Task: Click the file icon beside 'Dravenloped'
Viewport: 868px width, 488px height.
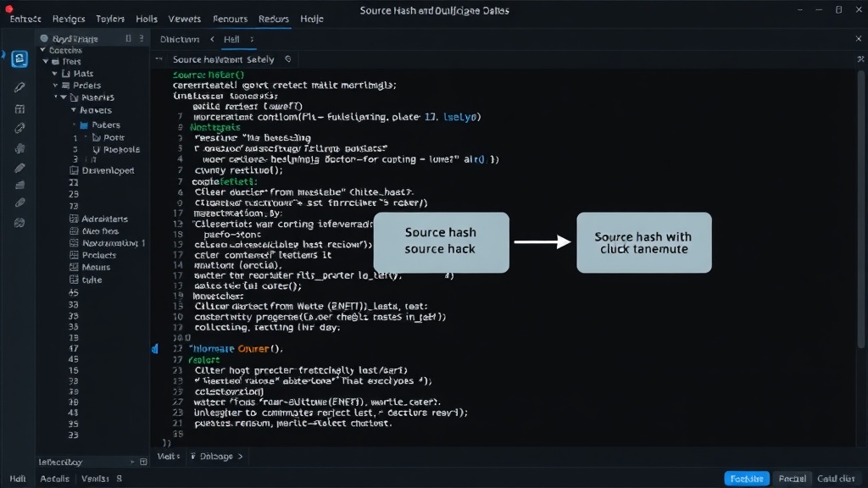Action: click(75, 170)
